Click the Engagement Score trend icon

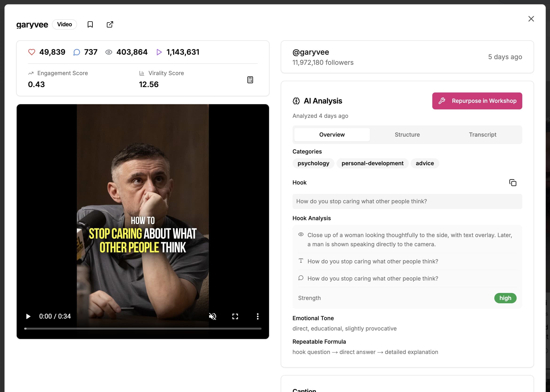pyautogui.click(x=31, y=73)
